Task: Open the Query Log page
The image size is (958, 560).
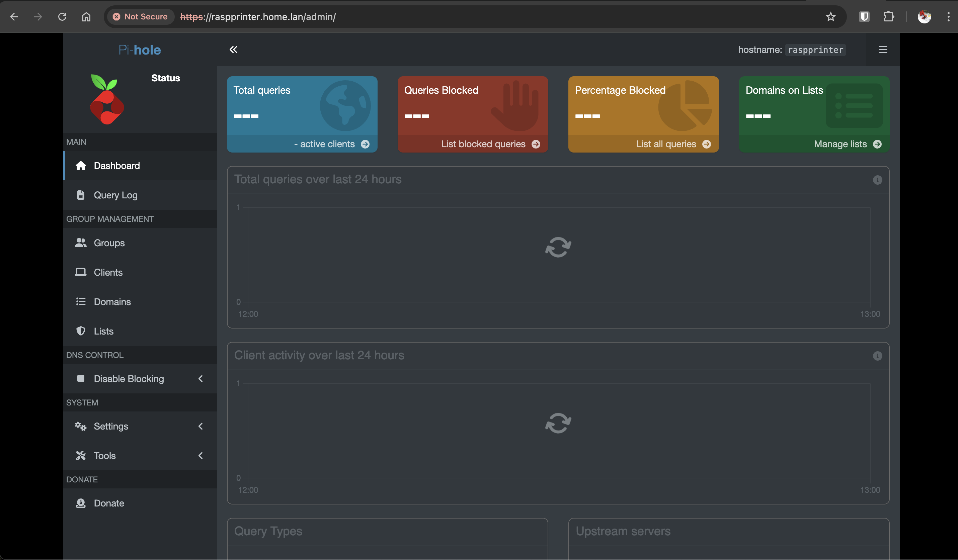Action: [x=115, y=195]
